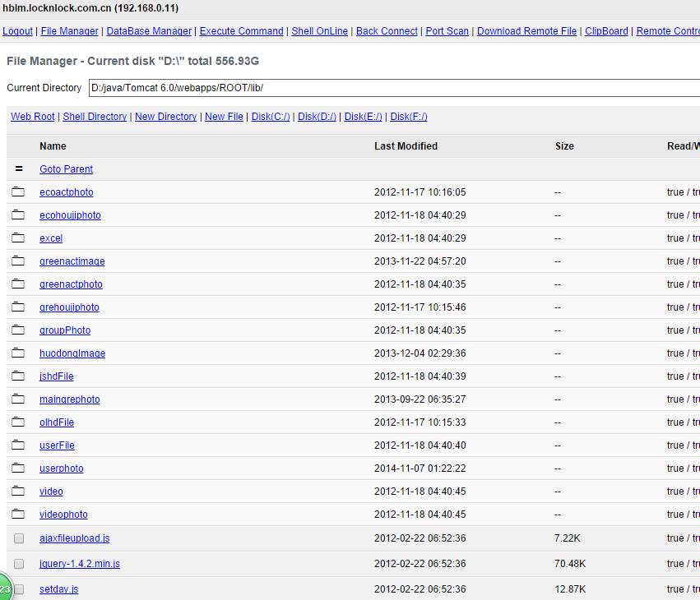The width and height of the screenshot is (700, 600).
Task: Open the File Manager menu link
Action: pyautogui.click(x=70, y=31)
